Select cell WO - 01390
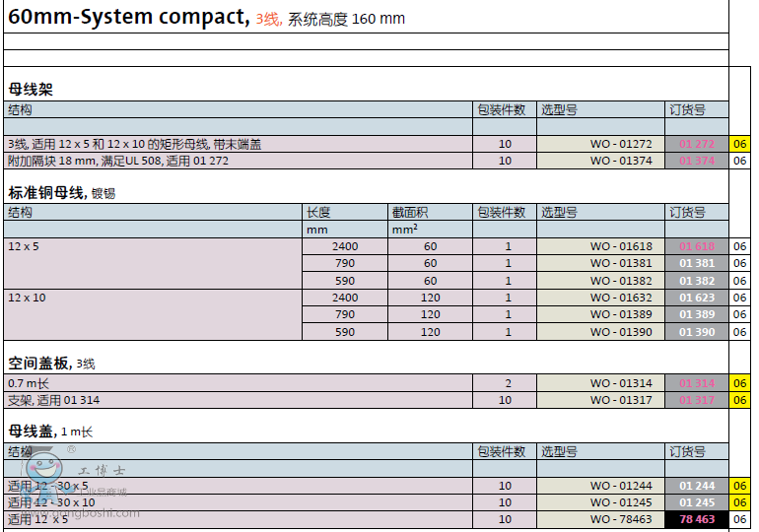The image size is (759, 532). click(x=621, y=332)
